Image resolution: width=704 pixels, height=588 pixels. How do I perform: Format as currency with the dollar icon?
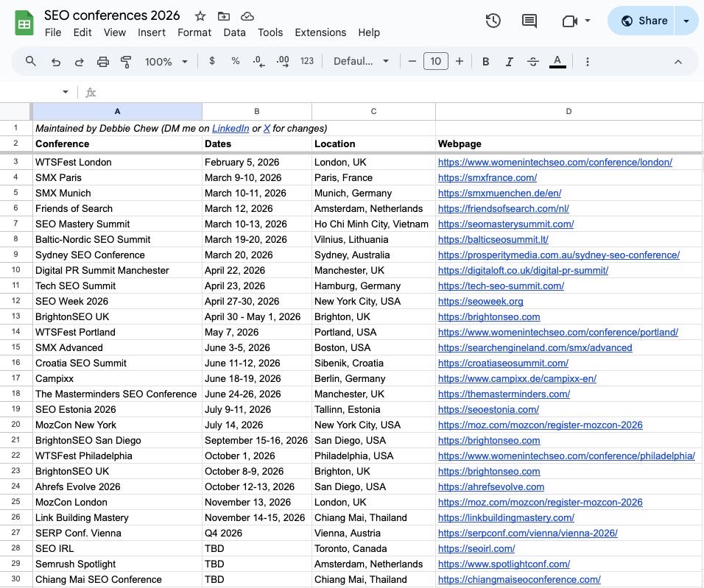[x=212, y=61]
